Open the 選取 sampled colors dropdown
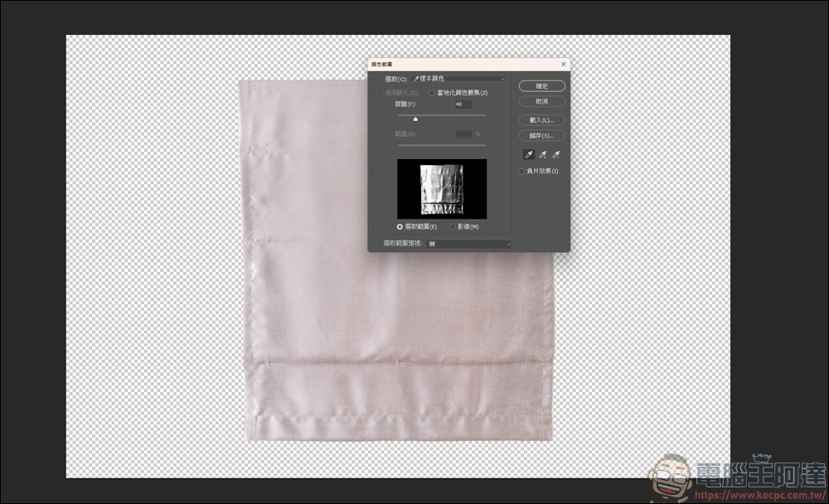The width and height of the screenshot is (829, 504). pos(458,78)
